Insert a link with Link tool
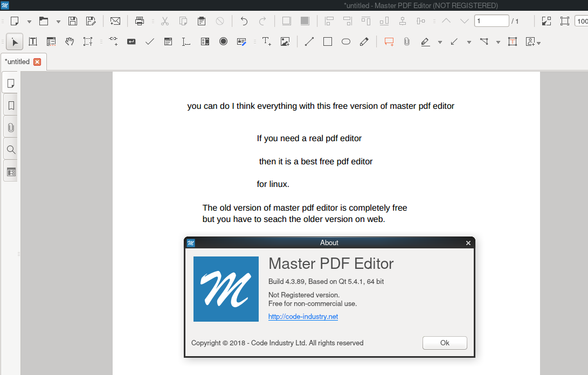The width and height of the screenshot is (588, 375). click(113, 41)
